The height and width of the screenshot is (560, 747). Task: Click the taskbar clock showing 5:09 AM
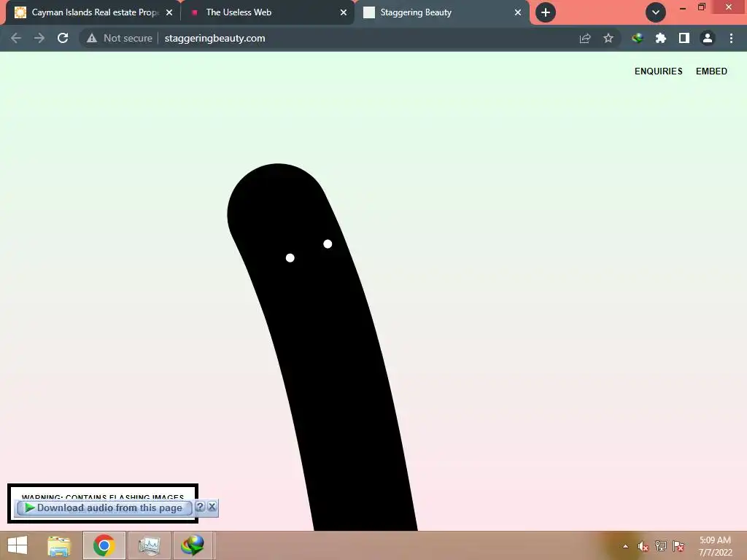click(715, 545)
